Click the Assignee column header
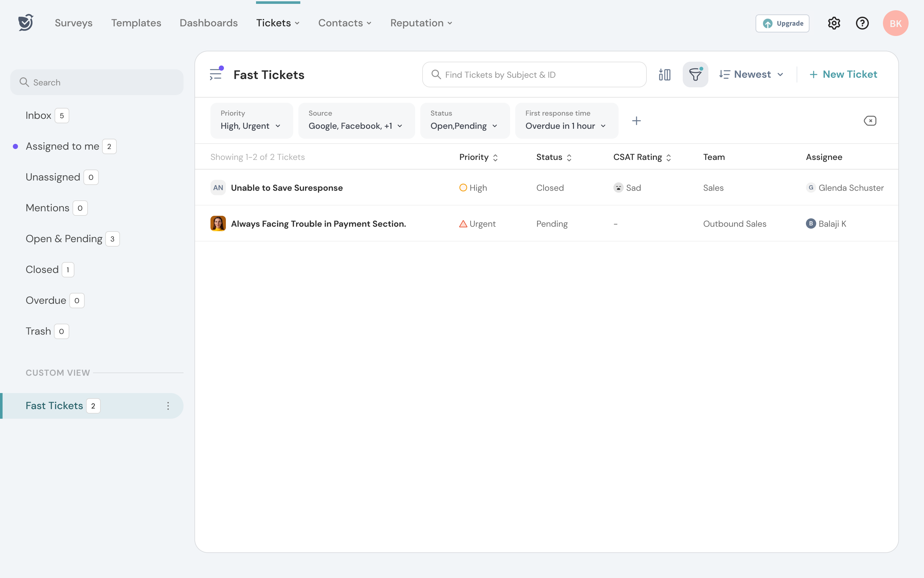The width and height of the screenshot is (924, 578). pos(824,157)
